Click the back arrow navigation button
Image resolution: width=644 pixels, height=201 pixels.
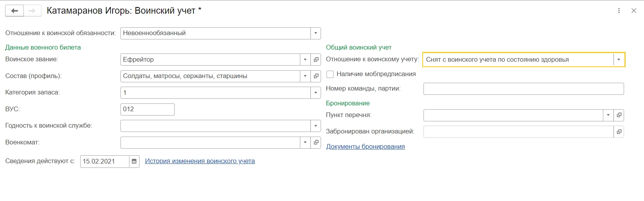14,11
